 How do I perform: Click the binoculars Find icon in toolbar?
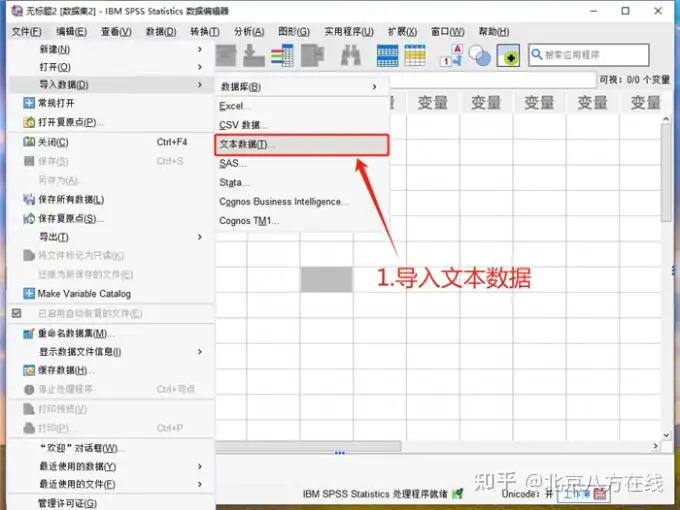pyautogui.click(x=351, y=56)
